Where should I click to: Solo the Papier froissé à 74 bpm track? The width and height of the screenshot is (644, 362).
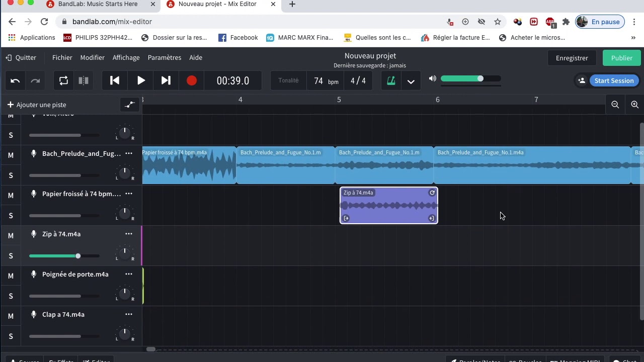point(11,216)
